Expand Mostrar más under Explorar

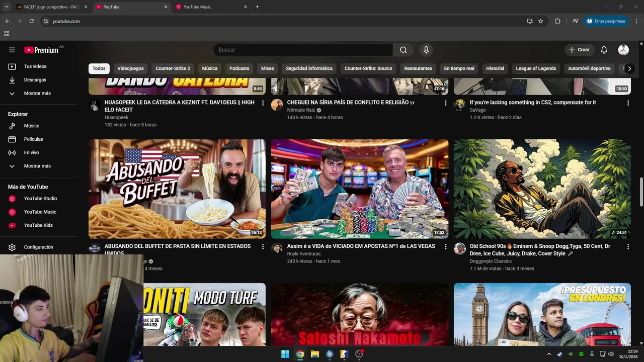38,166
